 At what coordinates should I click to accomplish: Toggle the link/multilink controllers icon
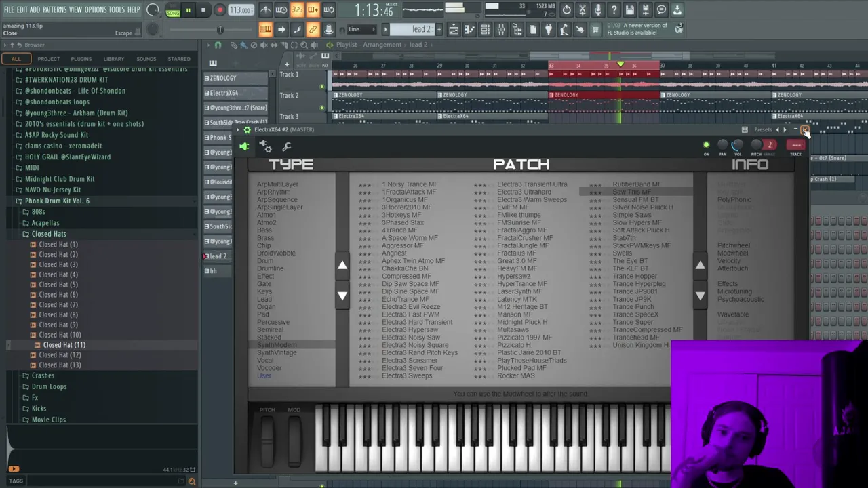pos(313,29)
